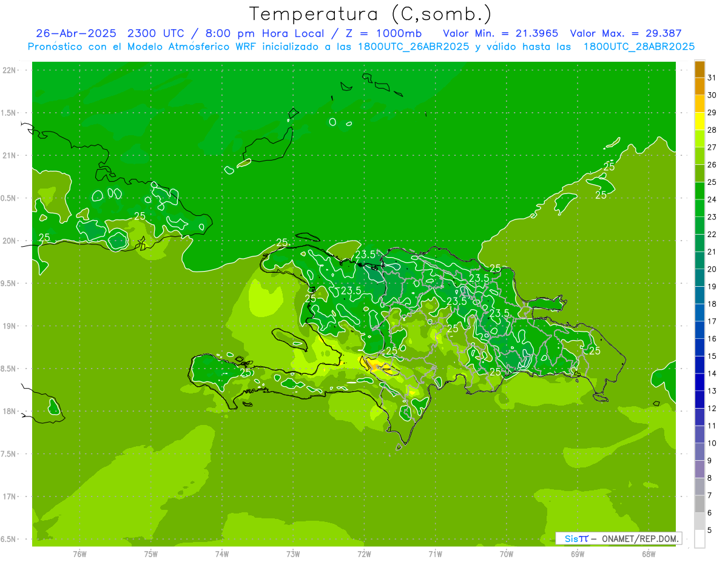Image resolution: width=728 pixels, height=562 pixels.
Task: Click the '21N' latitude axis label
Action: coord(9,156)
